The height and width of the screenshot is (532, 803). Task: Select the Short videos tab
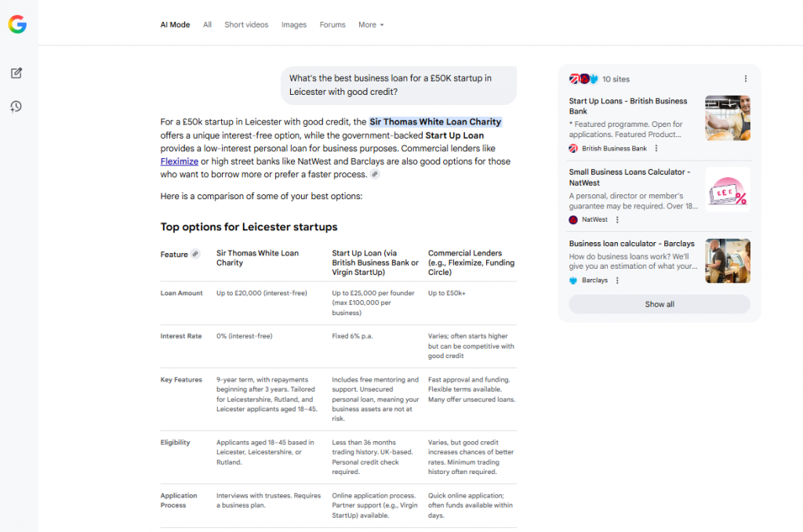click(246, 24)
